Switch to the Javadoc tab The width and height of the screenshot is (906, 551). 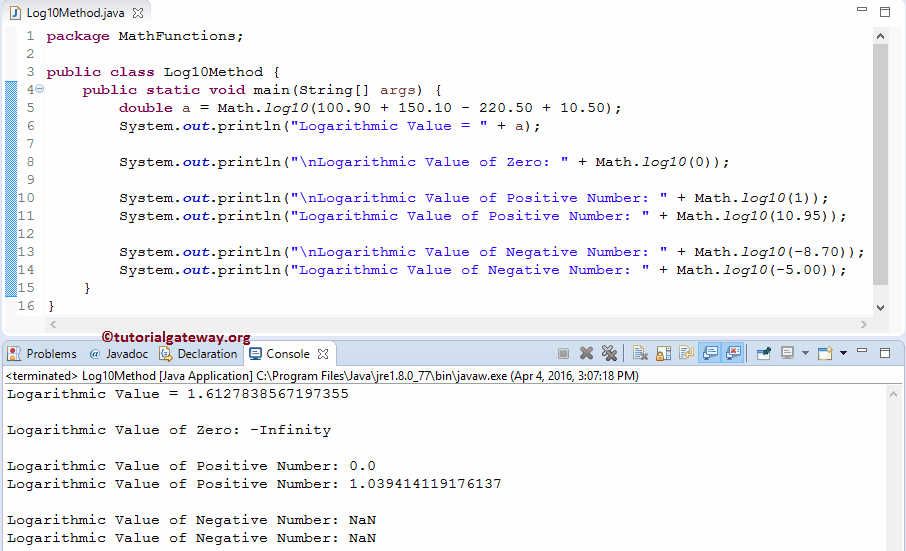[x=119, y=354]
